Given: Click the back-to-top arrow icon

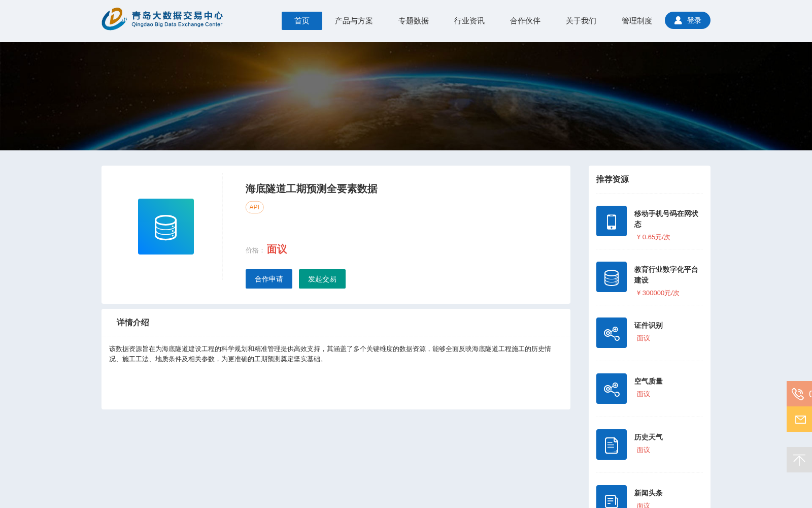Looking at the screenshot, I should coord(799,460).
